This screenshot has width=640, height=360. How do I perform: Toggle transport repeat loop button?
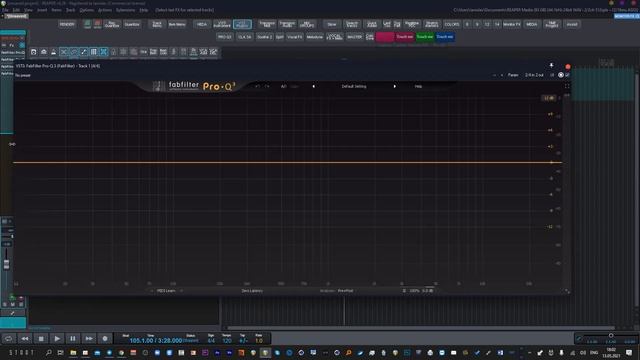point(9,338)
